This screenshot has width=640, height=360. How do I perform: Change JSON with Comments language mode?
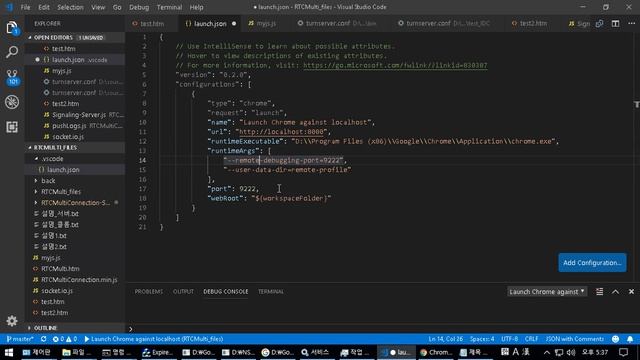click(x=575, y=339)
